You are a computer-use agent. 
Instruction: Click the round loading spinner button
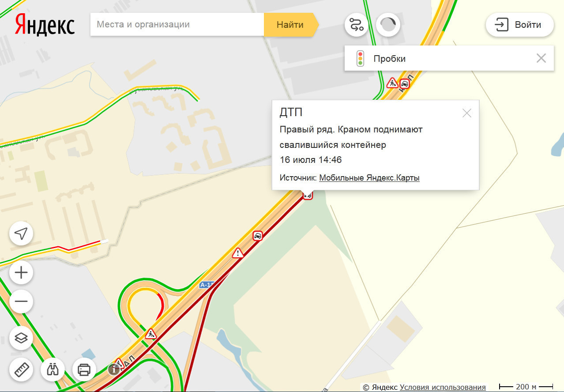pyautogui.click(x=388, y=24)
